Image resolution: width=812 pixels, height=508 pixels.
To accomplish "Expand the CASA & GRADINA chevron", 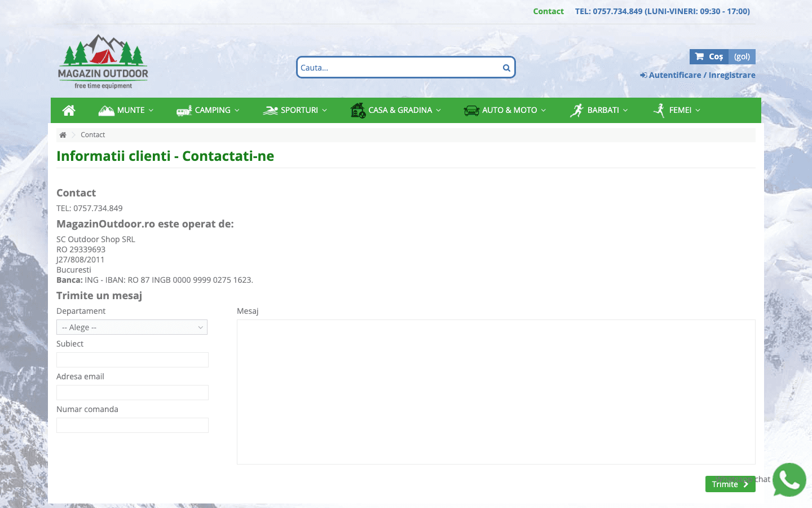I will (439, 111).
